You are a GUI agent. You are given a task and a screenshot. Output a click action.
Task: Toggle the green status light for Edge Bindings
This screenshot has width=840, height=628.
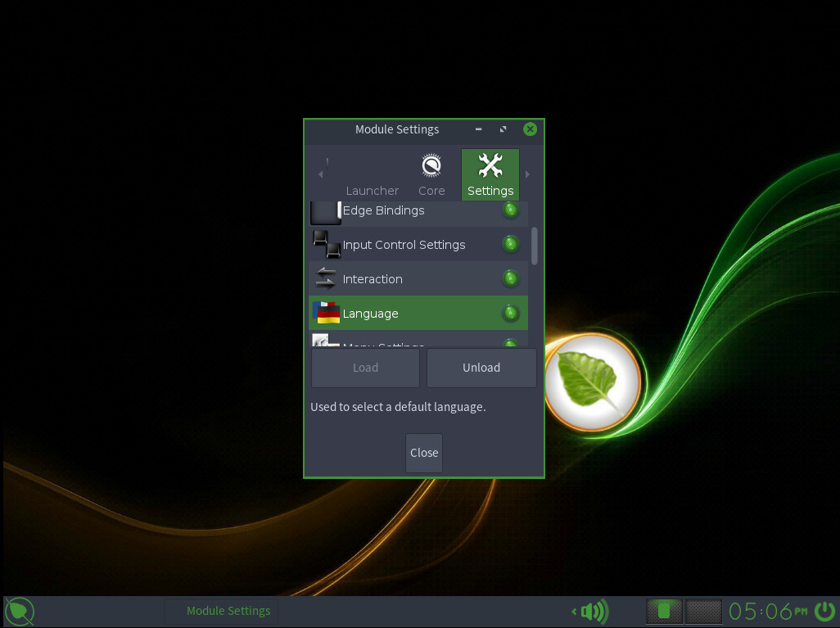coord(510,210)
